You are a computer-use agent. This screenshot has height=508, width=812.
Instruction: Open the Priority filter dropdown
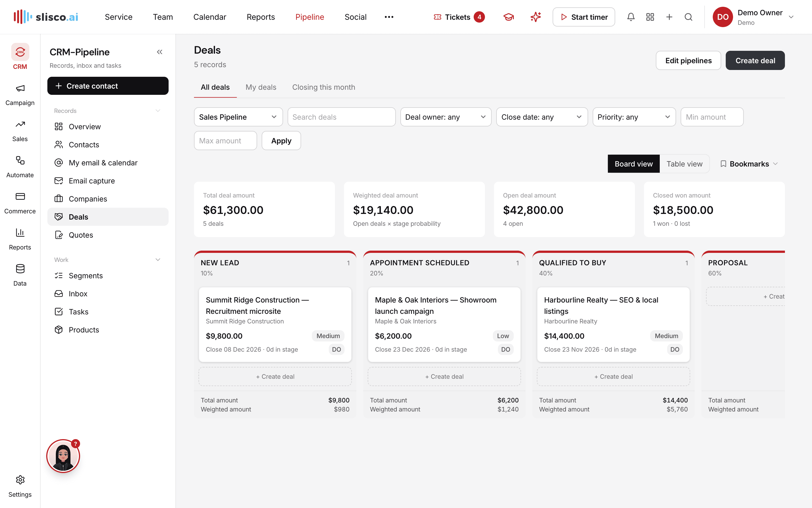pyautogui.click(x=634, y=117)
